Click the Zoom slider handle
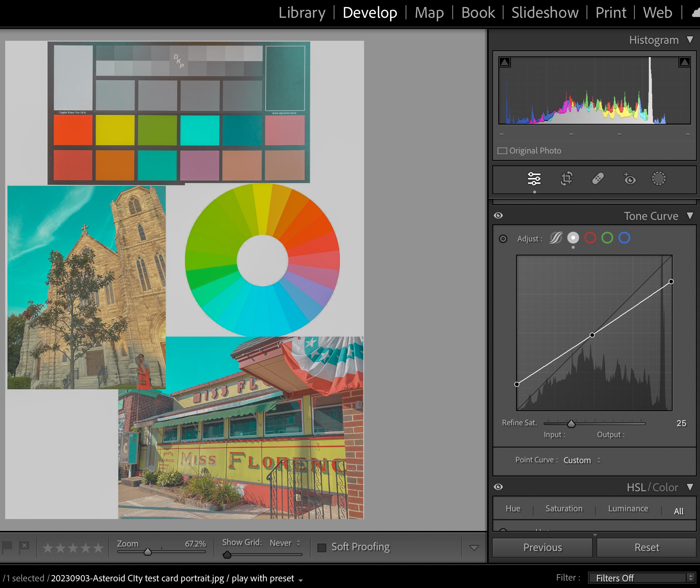 pos(148,552)
